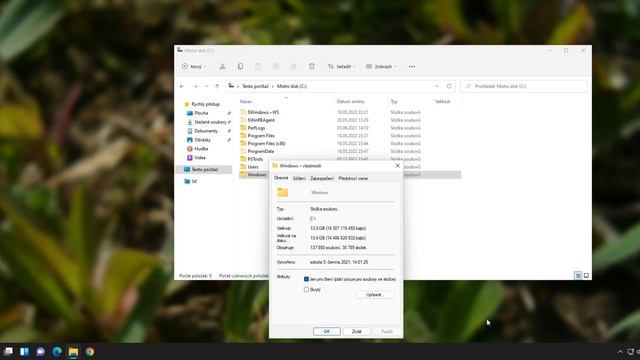This screenshot has width=640, height=360.
Task: Select Rychlý přístup in the navigation pane
Action: coord(205,104)
